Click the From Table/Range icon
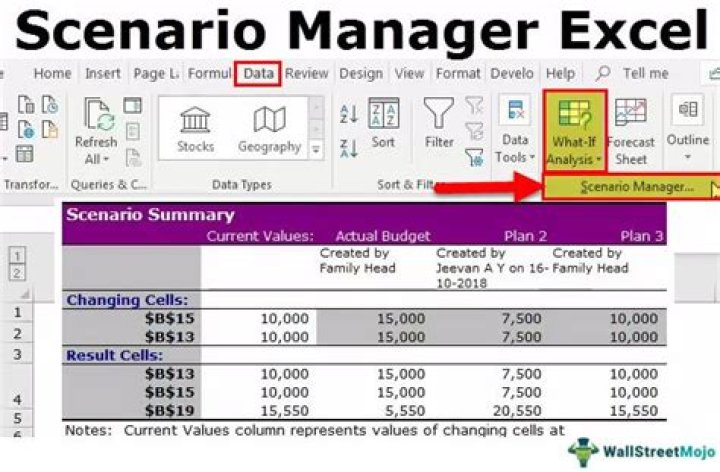The image size is (720, 472). tap(24, 154)
